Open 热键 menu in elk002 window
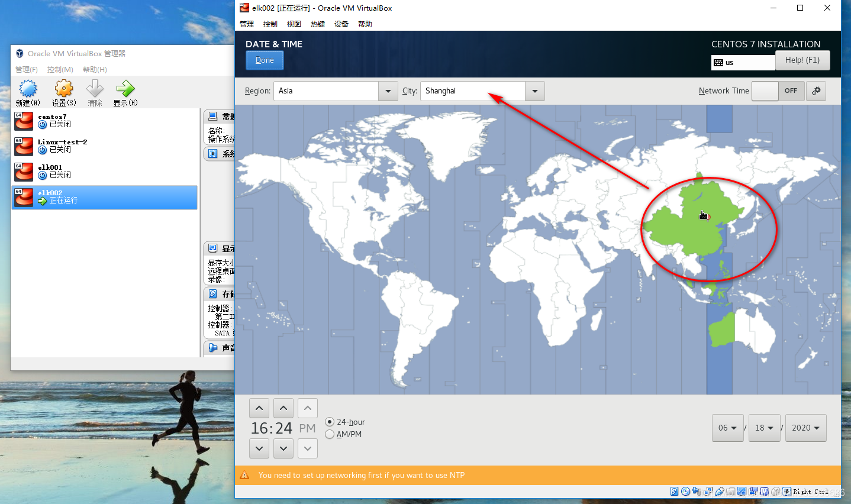This screenshot has width=851, height=504. [318, 24]
